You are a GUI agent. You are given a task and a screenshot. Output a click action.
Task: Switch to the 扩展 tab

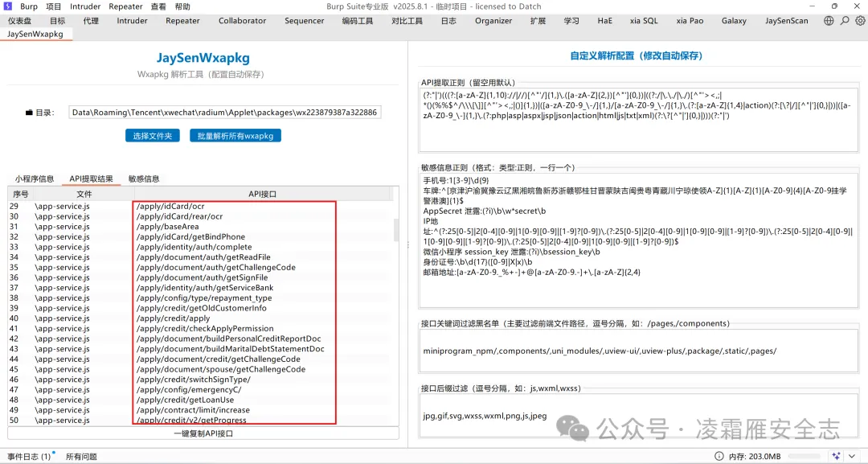538,20
